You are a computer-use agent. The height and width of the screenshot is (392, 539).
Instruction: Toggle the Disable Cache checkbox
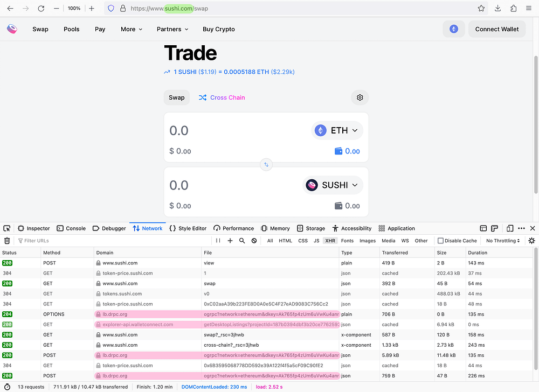[x=440, y=241]
